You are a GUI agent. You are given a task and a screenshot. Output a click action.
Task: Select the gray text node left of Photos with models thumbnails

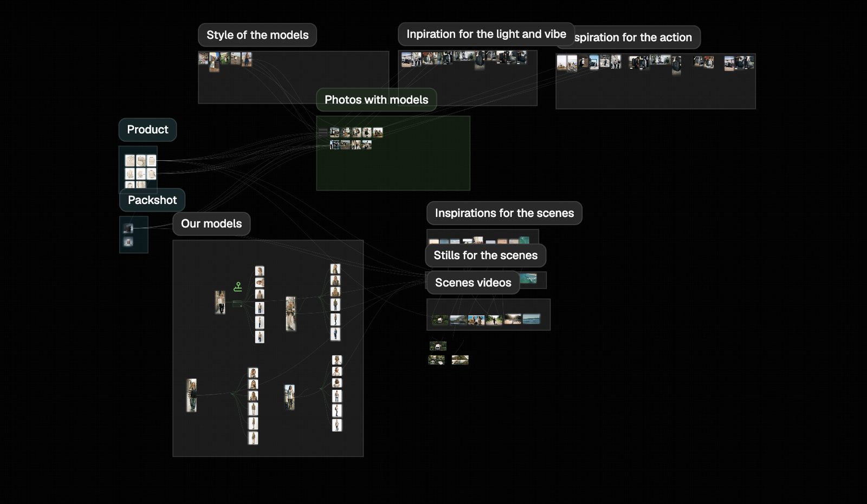[323, 132]
